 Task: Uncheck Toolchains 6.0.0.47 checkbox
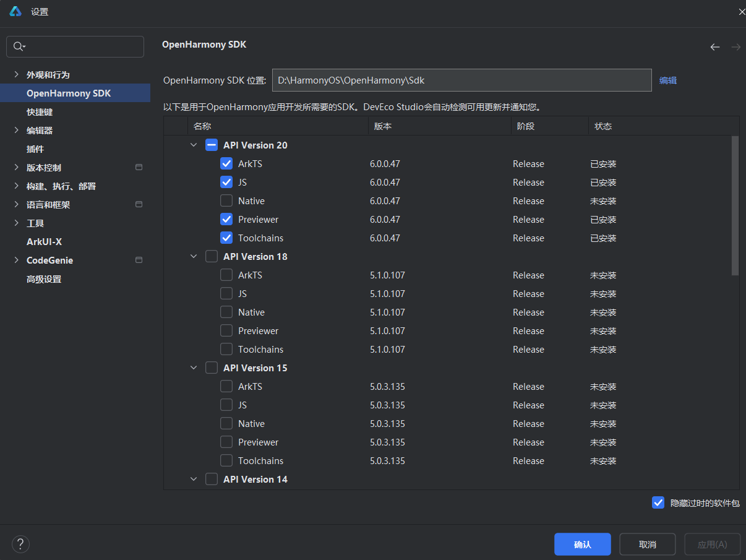(x=226, y=238)
